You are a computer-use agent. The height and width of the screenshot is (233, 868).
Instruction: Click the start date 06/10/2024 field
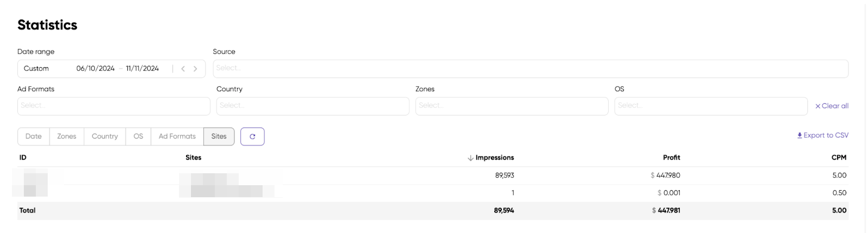[x=95, y=69]
